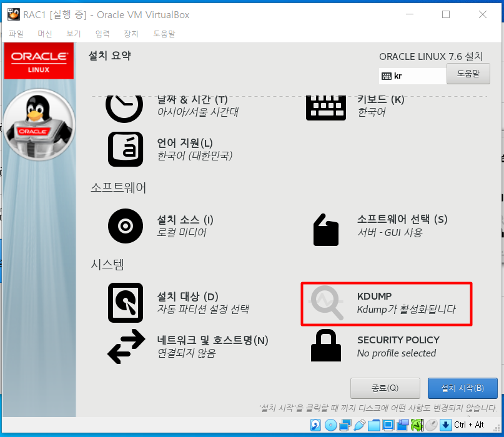This screenshot has width=504, height=437.
Task: Click SECURITY POLICY title text
Action: [x=398, y=340]
